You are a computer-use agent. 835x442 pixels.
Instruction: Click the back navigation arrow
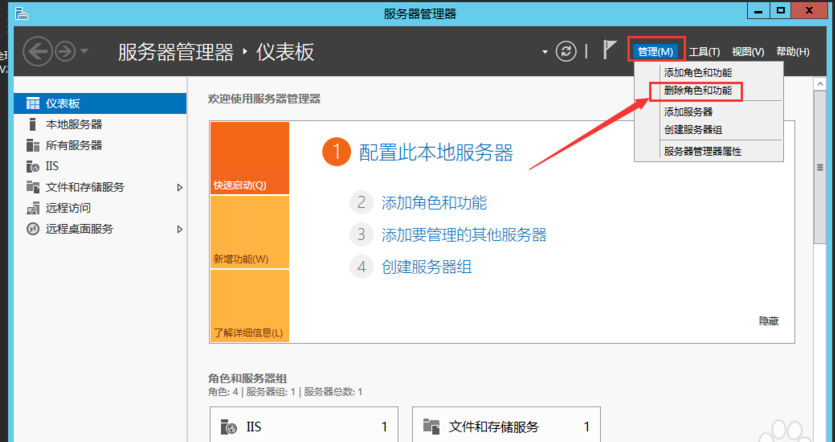37,52
